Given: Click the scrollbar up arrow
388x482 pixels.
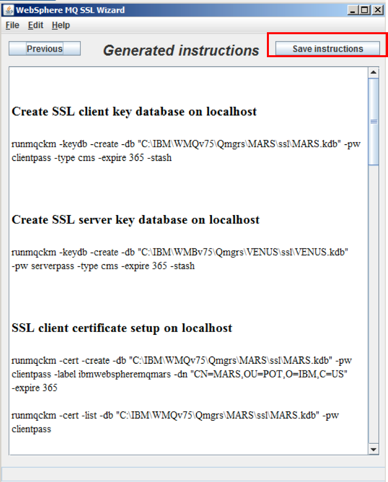Looking at the screenshot, I should tap(373, 72).
